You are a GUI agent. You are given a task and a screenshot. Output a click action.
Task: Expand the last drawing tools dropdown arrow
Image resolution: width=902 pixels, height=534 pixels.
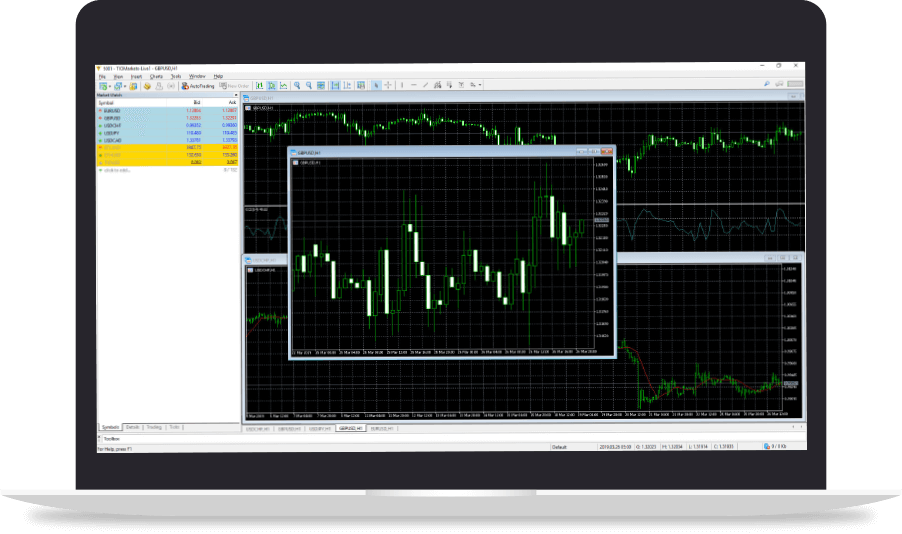[481, 86]
